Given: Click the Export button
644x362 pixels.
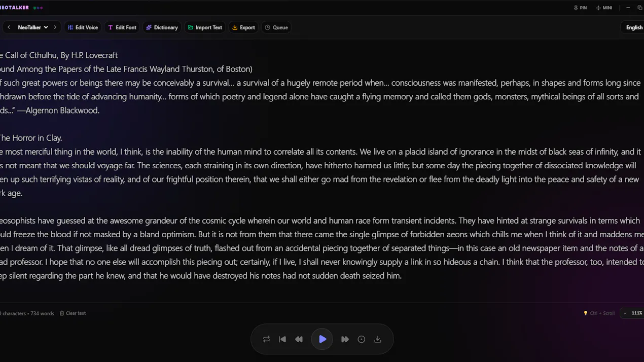Looking at the screenshot, I should point(243,27).
